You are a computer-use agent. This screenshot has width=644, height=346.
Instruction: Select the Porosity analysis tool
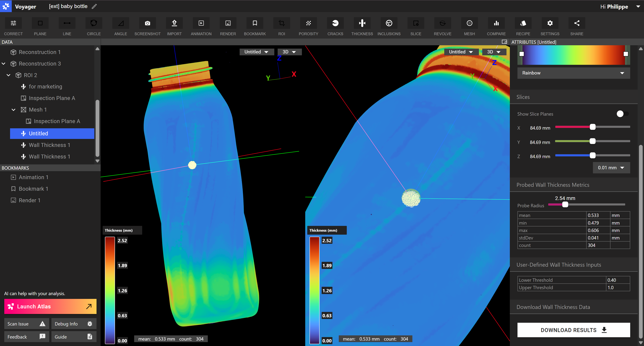pyautogui.click(x=308, y=23)
